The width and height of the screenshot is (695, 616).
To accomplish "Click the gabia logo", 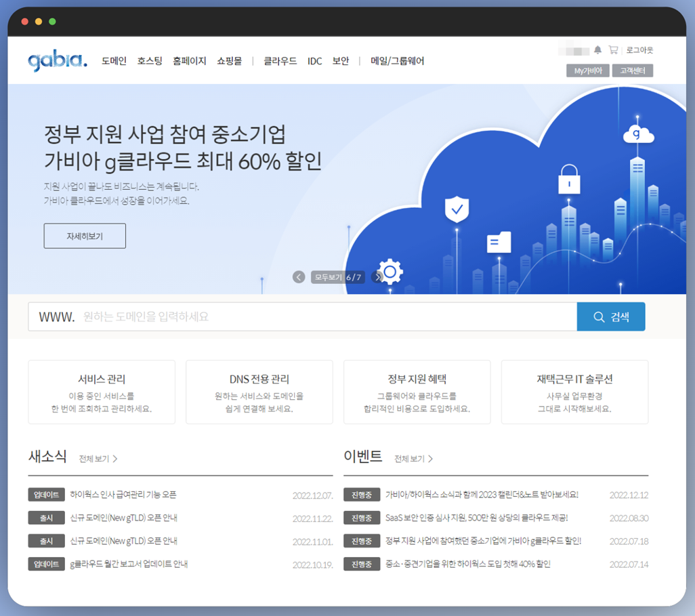I will point(58,60).
